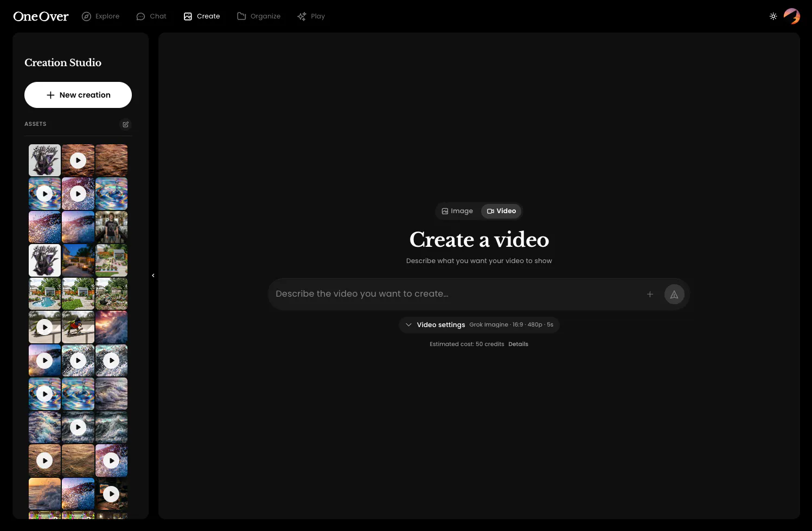Submit the prompt with the send icon

click(674, 294)
